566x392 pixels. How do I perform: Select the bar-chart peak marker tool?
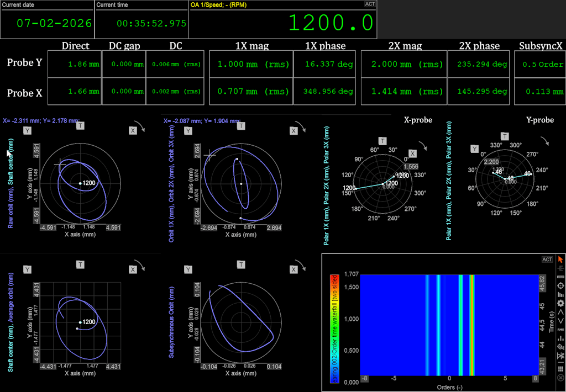click(560, 338)
